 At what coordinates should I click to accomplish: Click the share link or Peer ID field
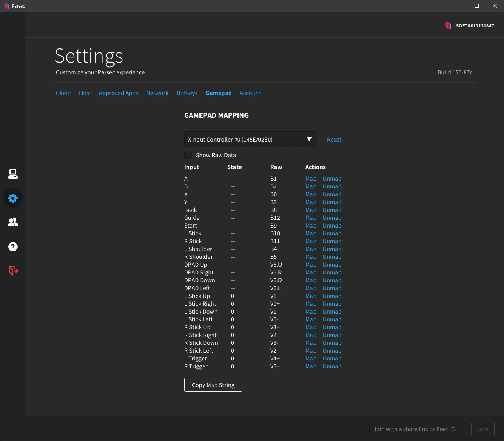click(416, 429)
